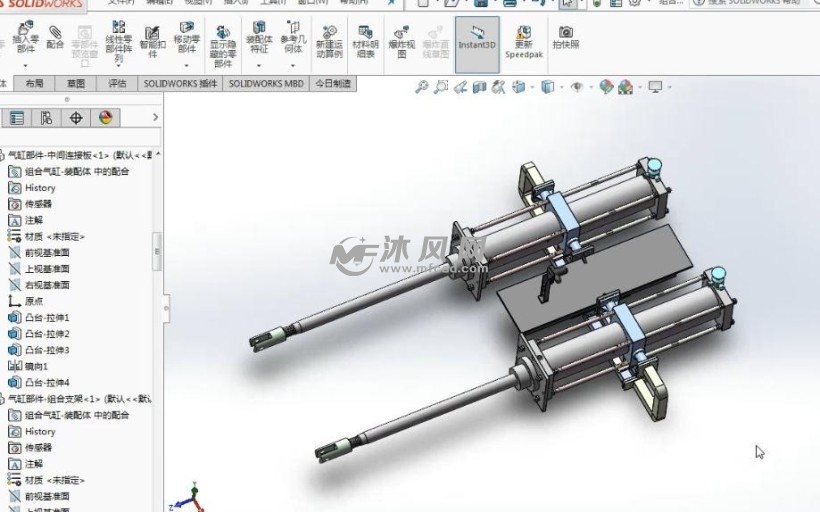Screen dimensions: 820x512
Task: Open the Bill of Materials (材料明细表) tool
Action: pyautogui.click(x=365, y=42)
